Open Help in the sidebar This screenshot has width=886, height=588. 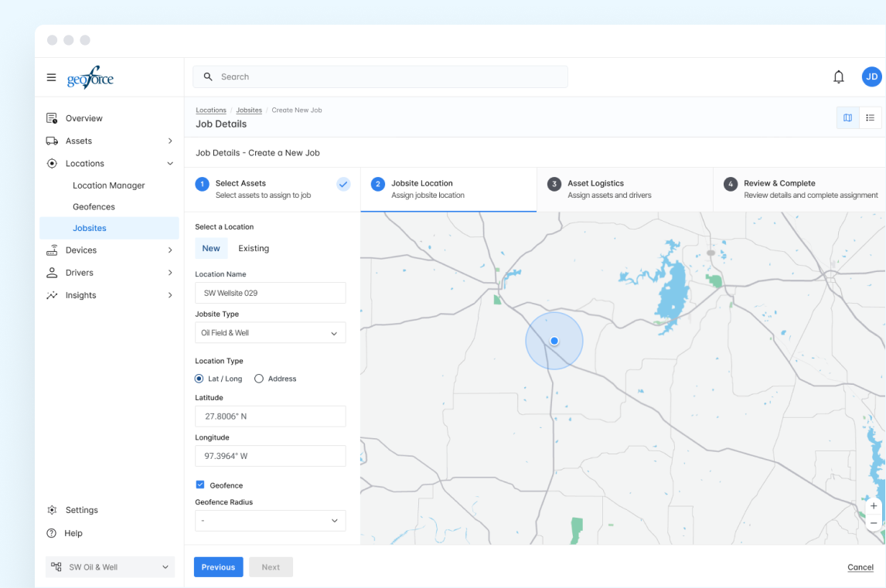pos(73,533)
